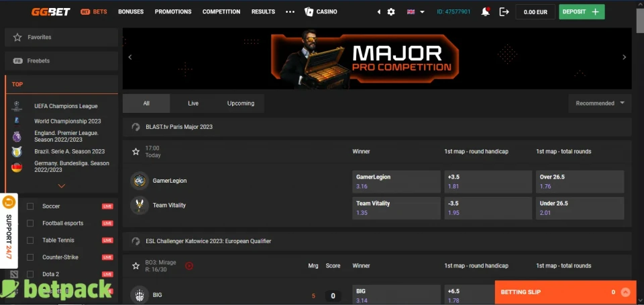Click the casino cards icon

[309, 11]
